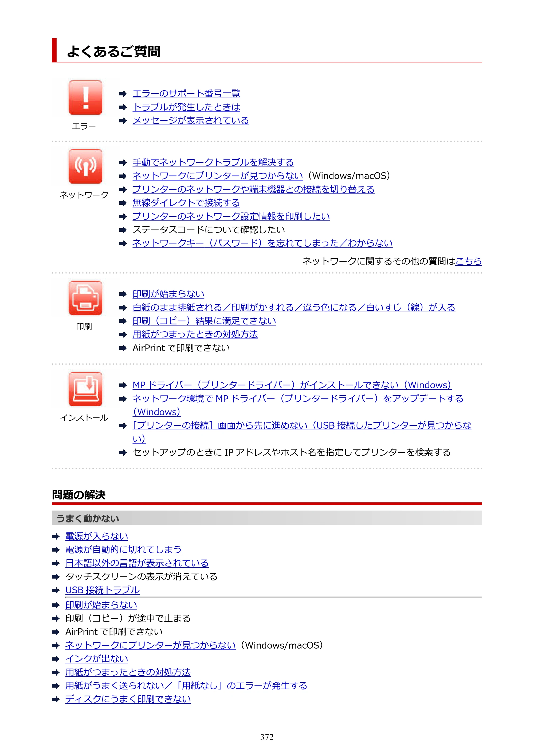The height and width of the screenshot is (756, 534).
Task: Open the インクが出ない link
Action: 96,659
